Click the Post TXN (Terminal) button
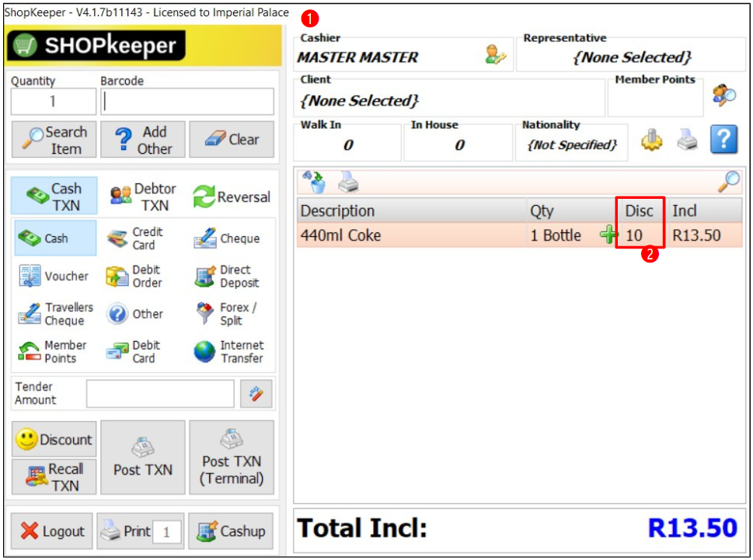 (232, 457)
